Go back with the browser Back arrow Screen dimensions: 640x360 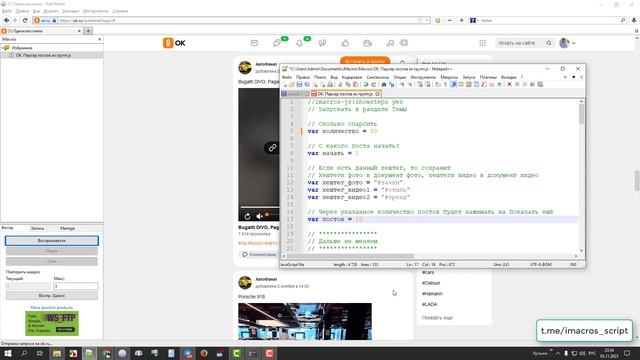7,20
